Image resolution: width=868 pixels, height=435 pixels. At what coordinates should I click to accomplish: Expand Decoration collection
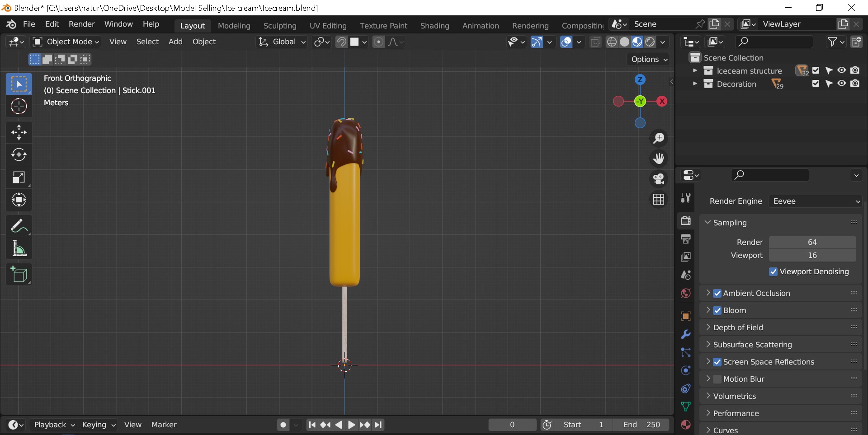click(x=695, y=84)
